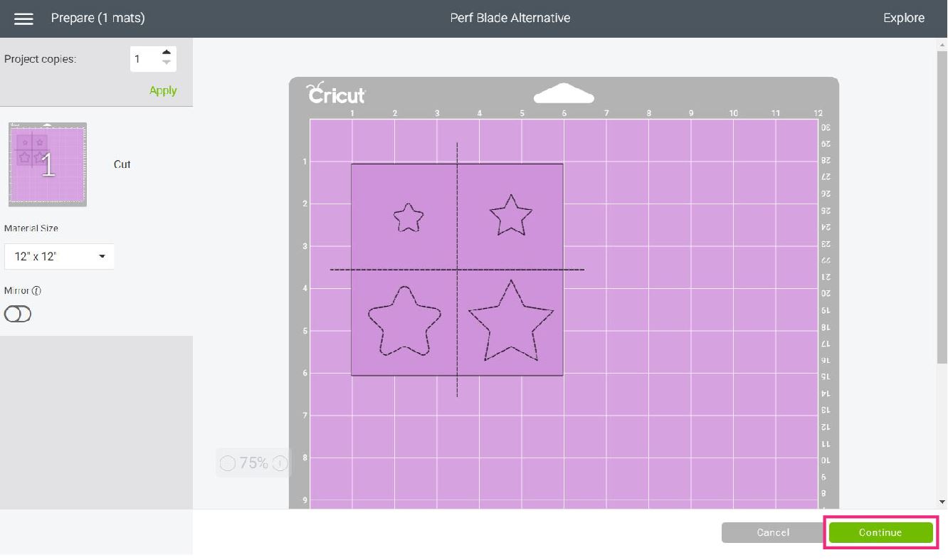Click the Cancel button
The height and width of the screenshot is (560, 948).
coord(772,532)
